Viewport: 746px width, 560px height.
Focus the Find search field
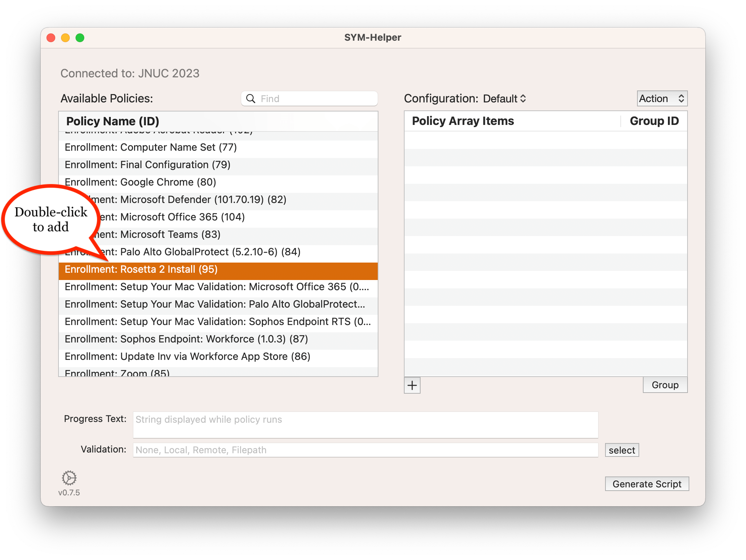(x=316, y=99)
